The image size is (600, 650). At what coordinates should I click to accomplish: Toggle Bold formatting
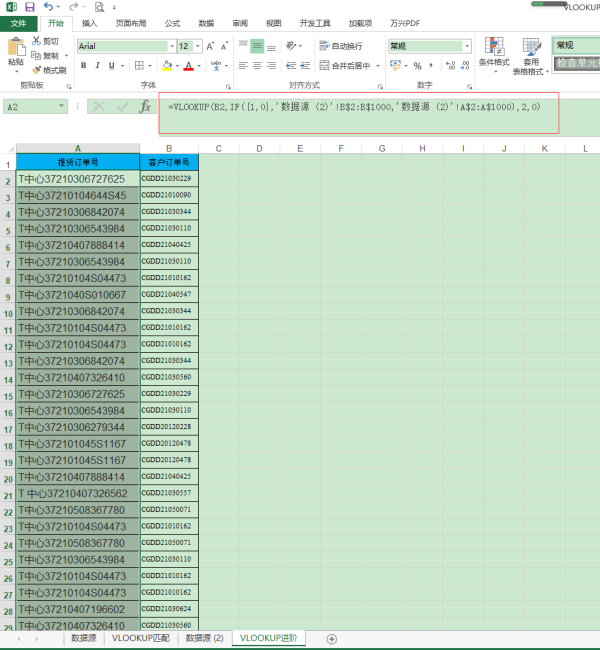tap(83, 66)
